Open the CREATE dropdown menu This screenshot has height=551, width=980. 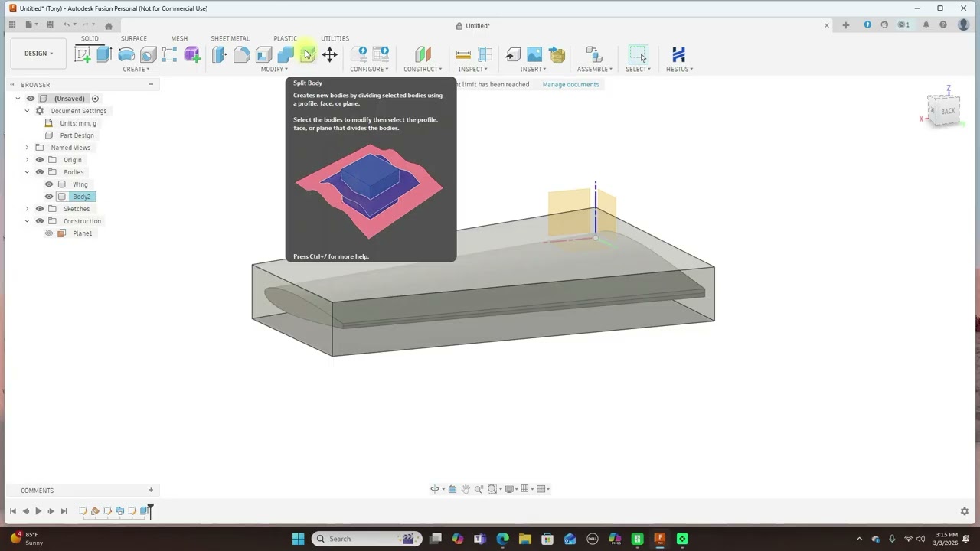point(136,69)
